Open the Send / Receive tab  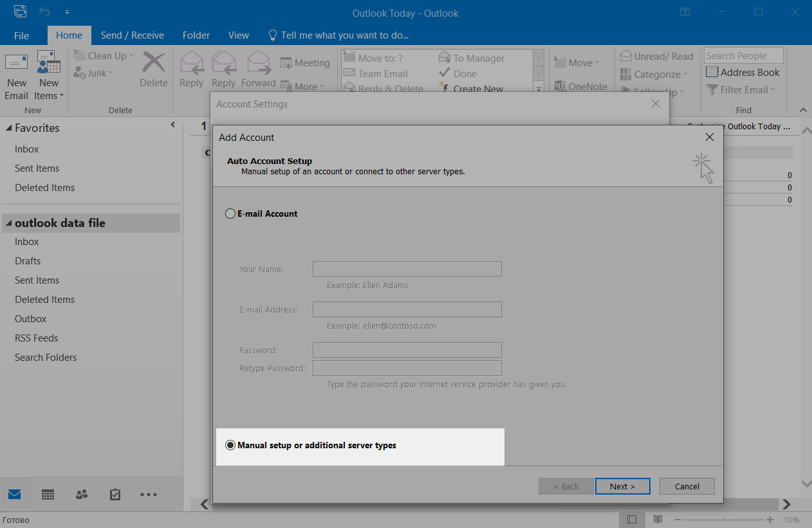point(133,35)
